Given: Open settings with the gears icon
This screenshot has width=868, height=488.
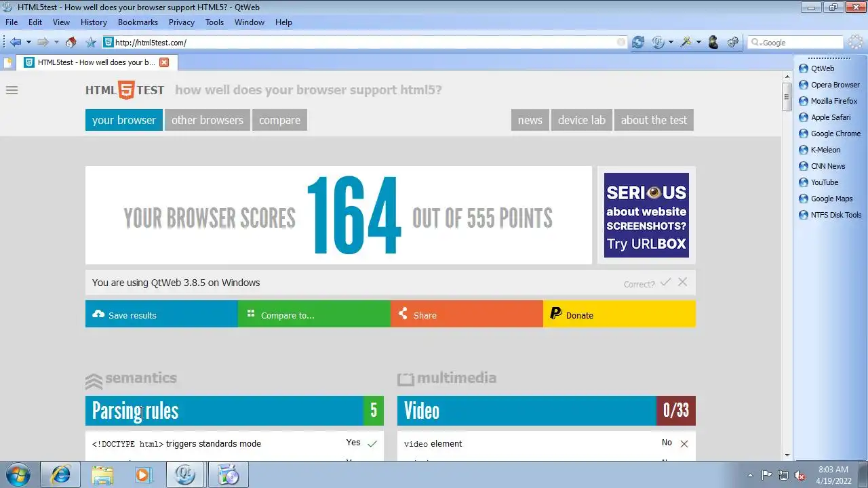Looking at the screenshot, I should tap(733, 42).
